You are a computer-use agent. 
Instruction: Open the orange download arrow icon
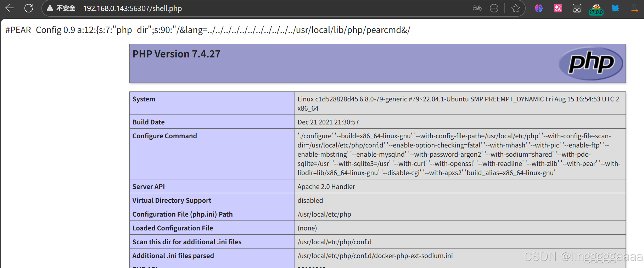pyautogui.click(x=634, y=8)
